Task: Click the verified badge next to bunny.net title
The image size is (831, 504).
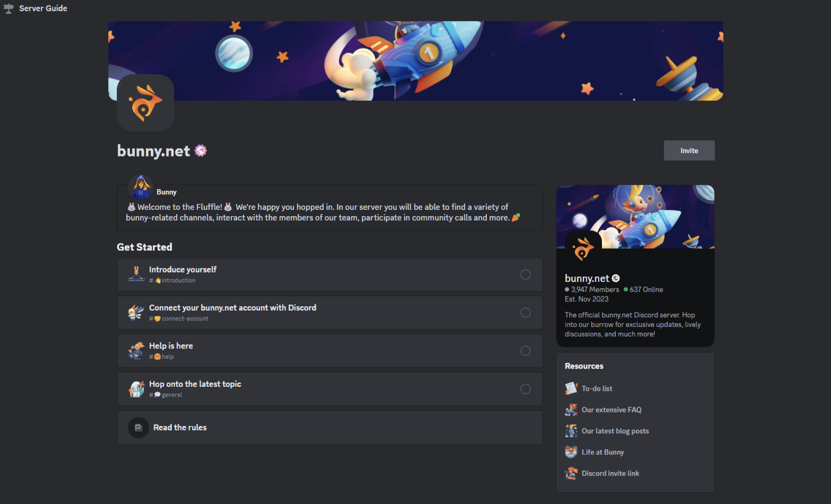Action: click(x=201, y=151)
